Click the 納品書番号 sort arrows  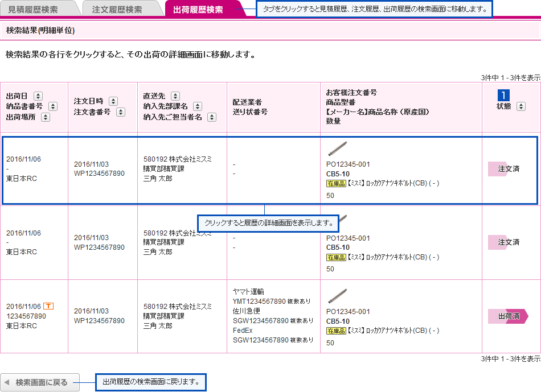click(53, 106)
